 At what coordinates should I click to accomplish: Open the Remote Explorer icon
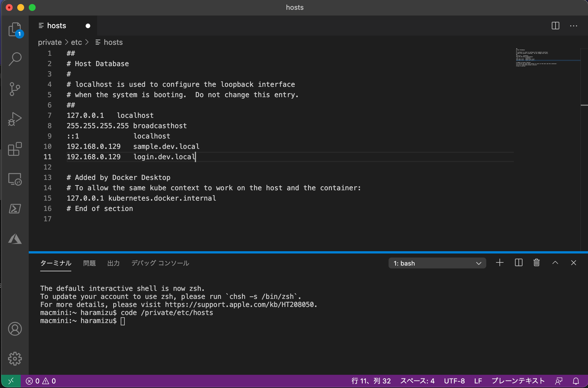coord(15,179)
